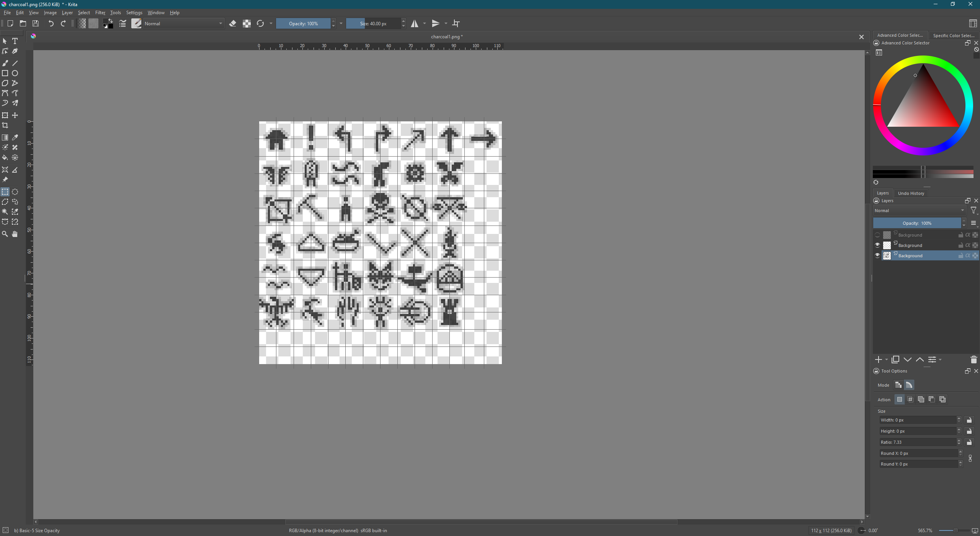The height and width of the screenshot is (536, 980).
Task: Expand the add layer dropdown arrow
Action: pos(886,360)
